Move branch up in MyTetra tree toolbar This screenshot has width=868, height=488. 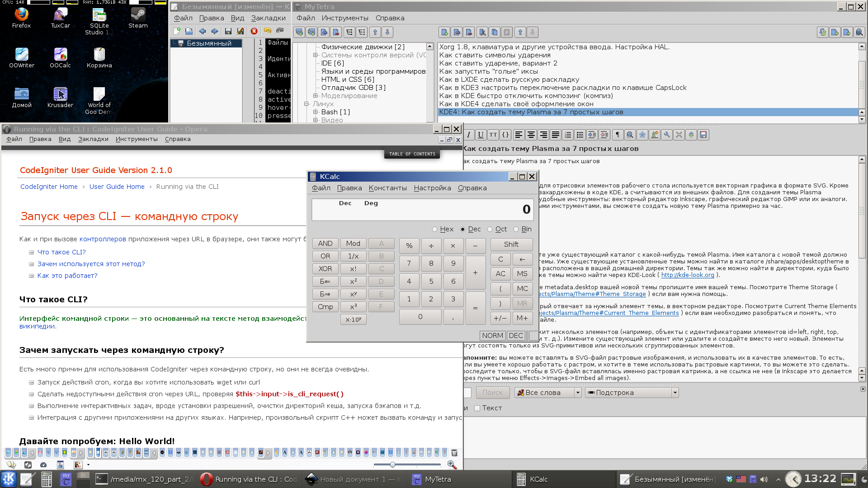(x=375, y=32)
